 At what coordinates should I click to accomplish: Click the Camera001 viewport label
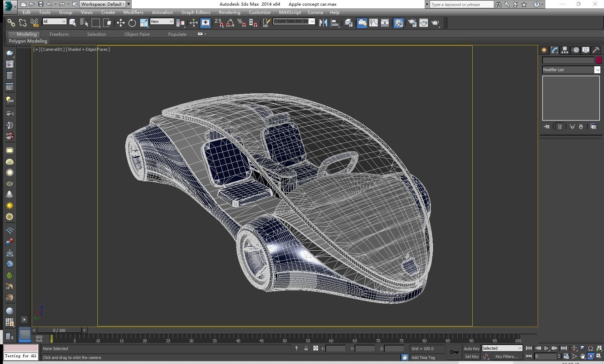[x=53, y=49]
